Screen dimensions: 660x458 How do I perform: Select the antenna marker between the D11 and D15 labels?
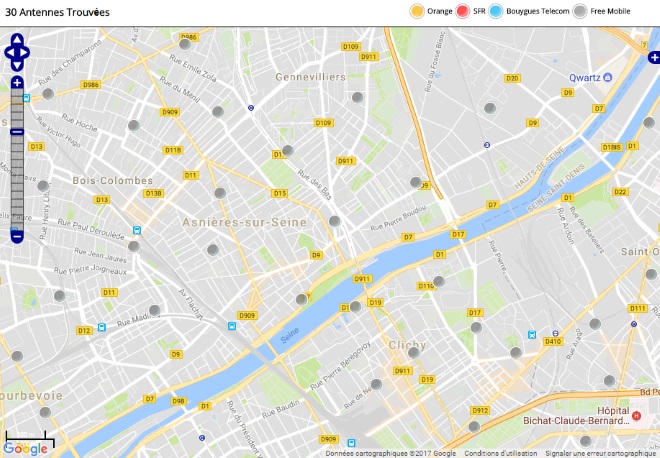point(220,193)
